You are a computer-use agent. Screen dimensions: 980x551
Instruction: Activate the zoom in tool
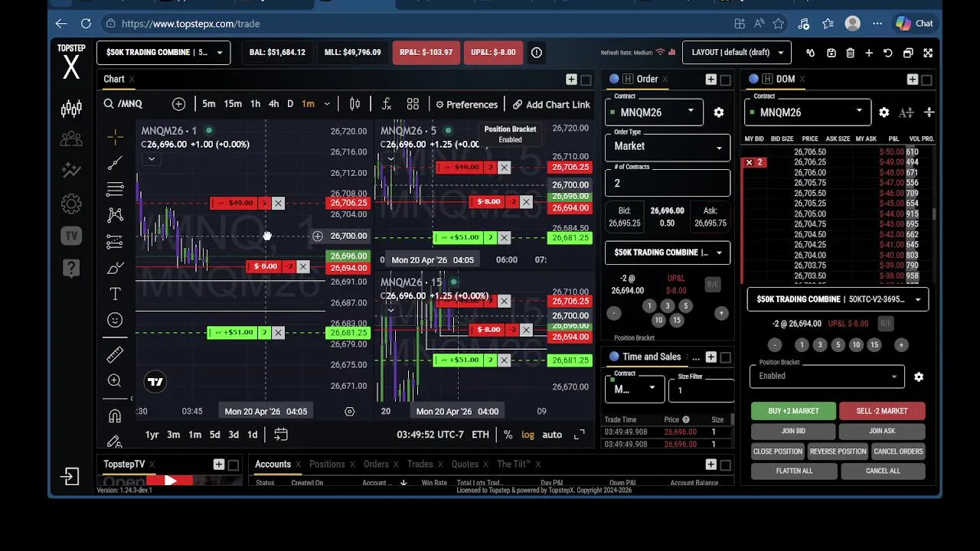115,380
